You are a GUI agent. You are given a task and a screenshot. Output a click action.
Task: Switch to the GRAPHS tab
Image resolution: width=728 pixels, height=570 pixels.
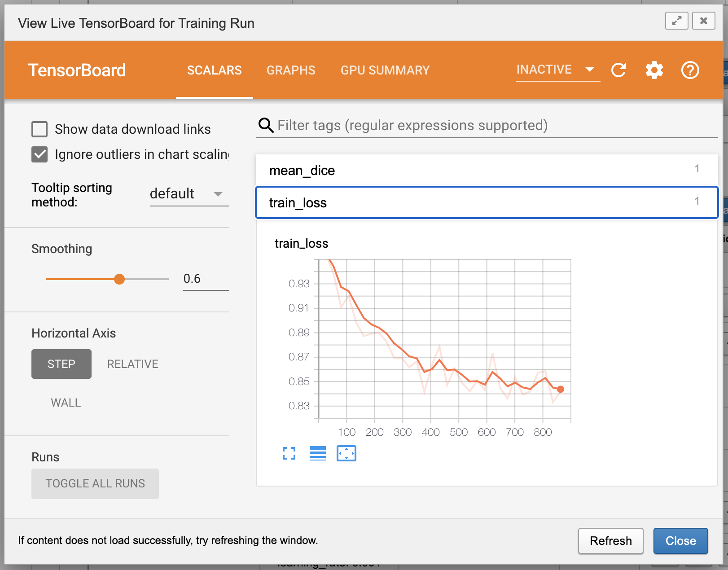[x=291, y=70]
